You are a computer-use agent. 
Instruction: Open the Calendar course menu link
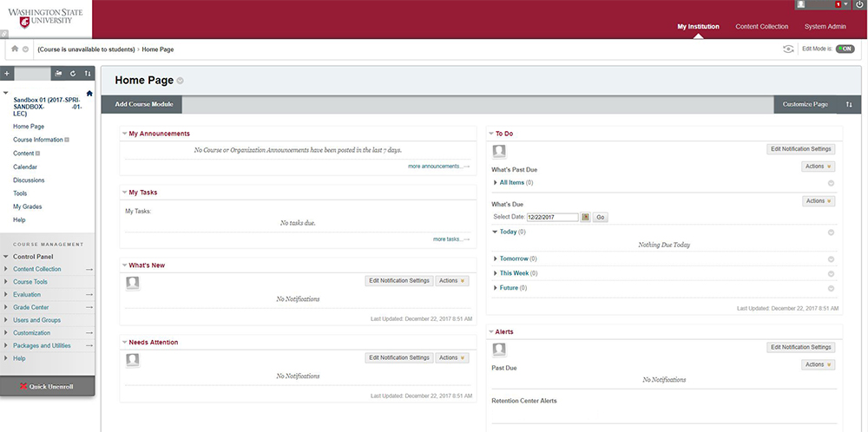(x=25, y=167)
